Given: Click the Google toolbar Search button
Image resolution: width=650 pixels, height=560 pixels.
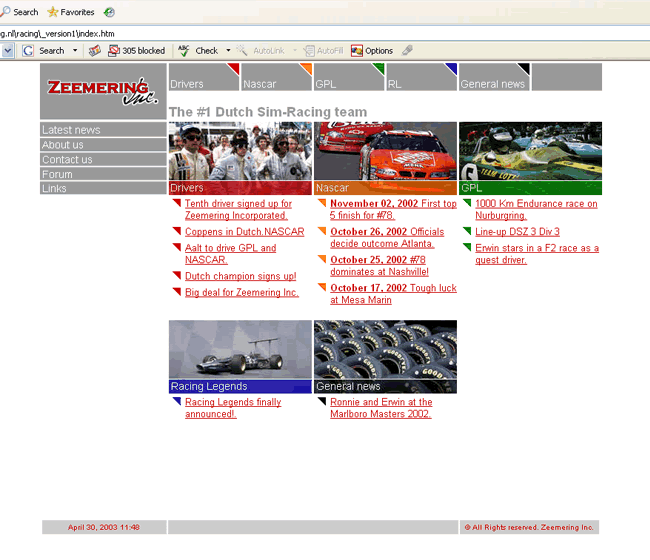Looking at the screenshot, I should 46,51.
